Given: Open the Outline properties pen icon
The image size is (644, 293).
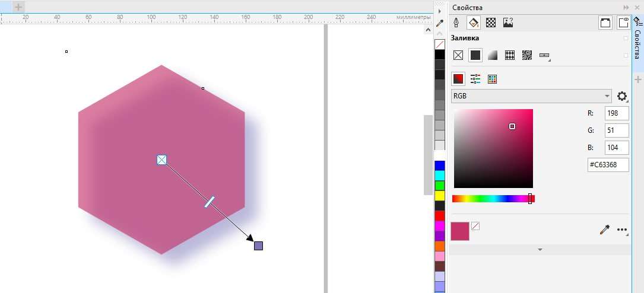Looking at the screenshot, I should point(456,22).
